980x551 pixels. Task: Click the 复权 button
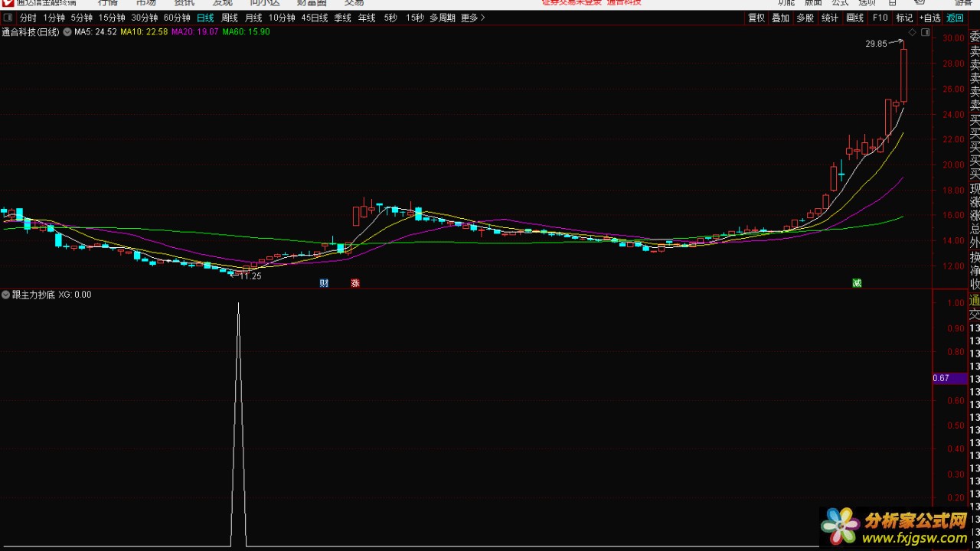pos(756,18)
